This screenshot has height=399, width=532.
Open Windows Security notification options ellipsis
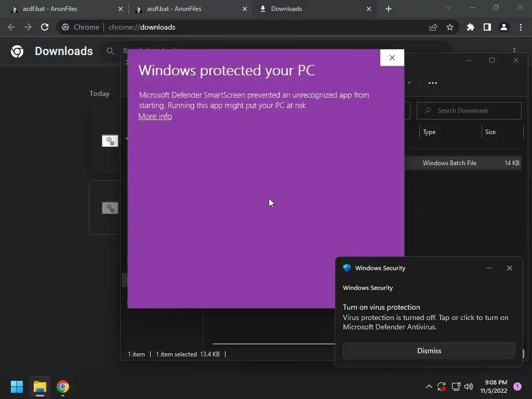point(488,268)
